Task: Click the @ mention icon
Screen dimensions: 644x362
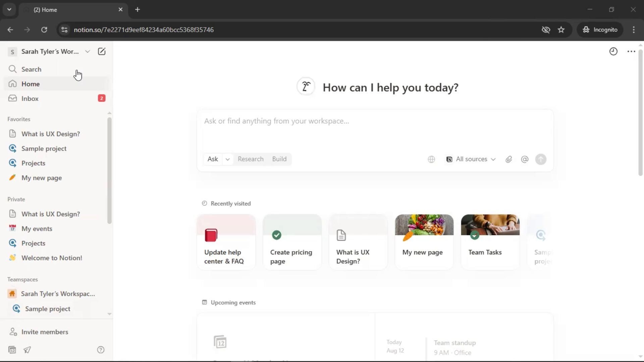Action: click(525, 159)
